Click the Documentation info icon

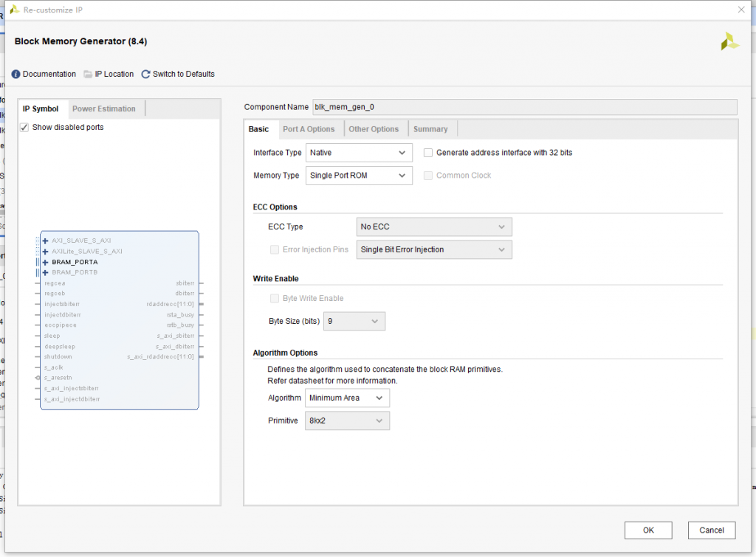tap(16, 74)
